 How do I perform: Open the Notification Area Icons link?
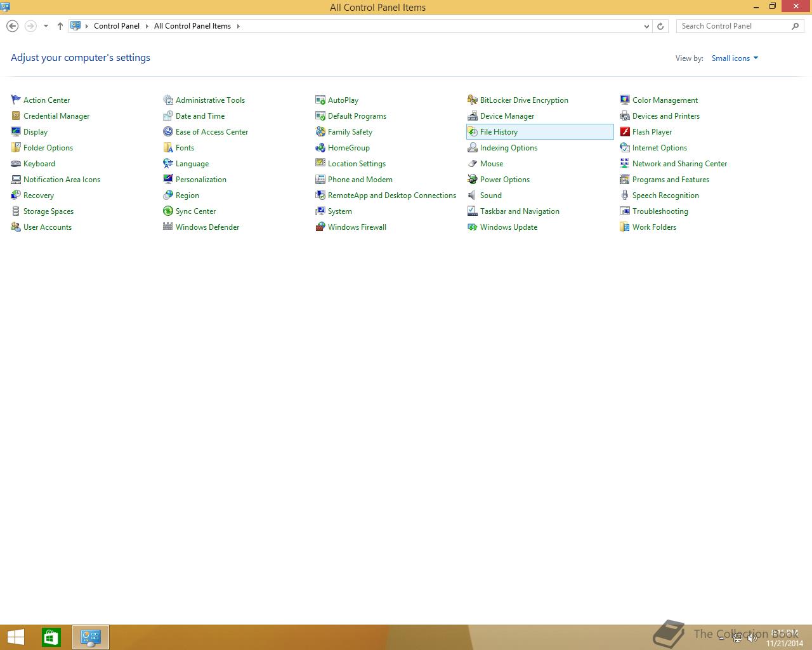tap(62, 180)
